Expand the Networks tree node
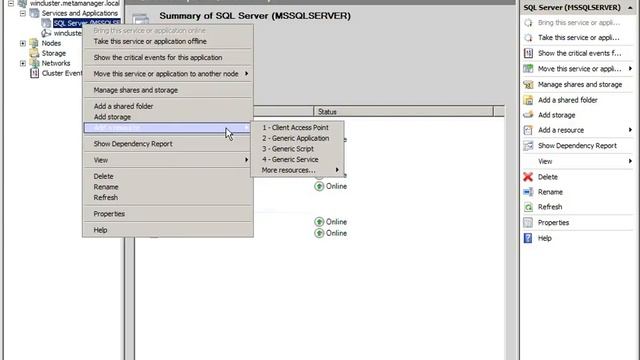The image size is (640, 360). pyautogui.click(x=23, y=63)
